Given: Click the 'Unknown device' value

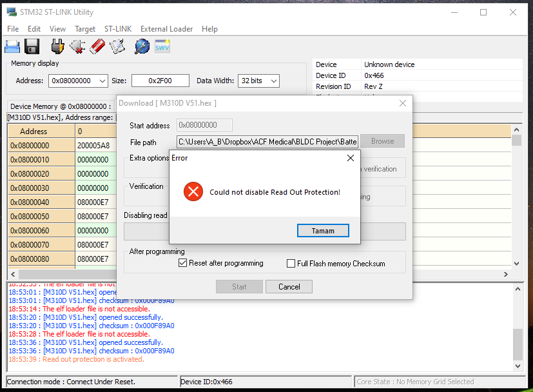Looking at the screenshot, I should (x=389, y=64).
